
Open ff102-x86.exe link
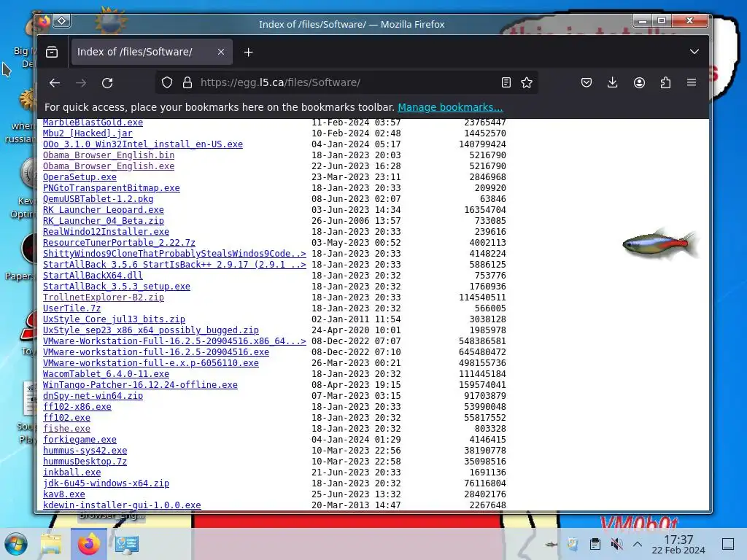[x=77, y=407]
